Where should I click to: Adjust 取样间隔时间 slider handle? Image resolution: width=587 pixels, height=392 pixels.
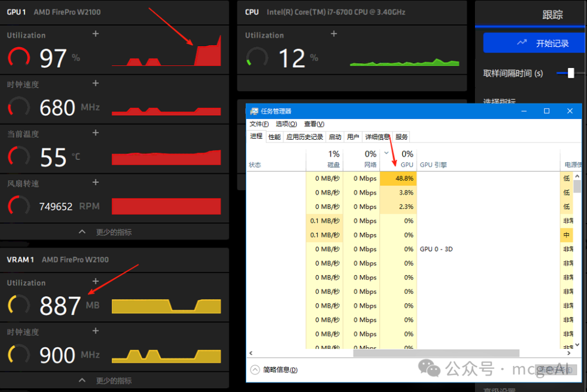571,73
